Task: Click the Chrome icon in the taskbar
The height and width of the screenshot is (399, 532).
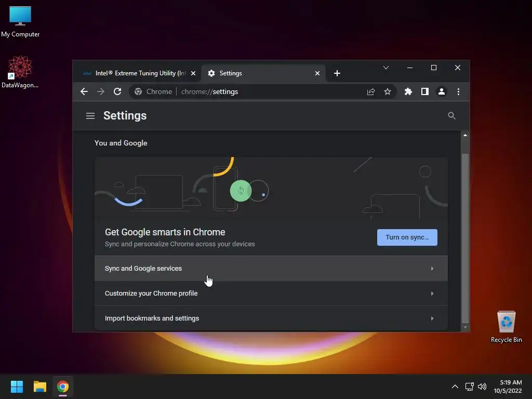Action: pos(63,387)
